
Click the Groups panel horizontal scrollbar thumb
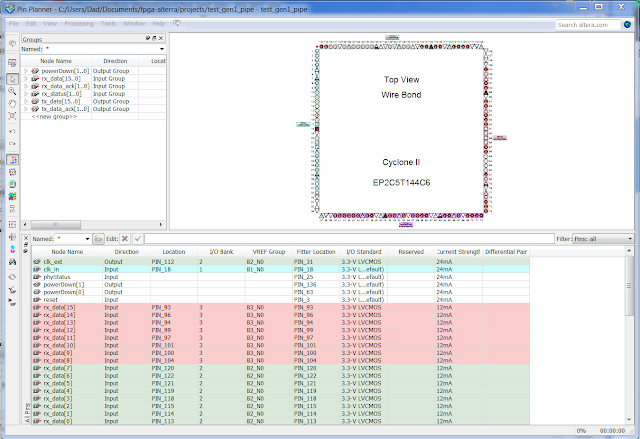(56, 224)
